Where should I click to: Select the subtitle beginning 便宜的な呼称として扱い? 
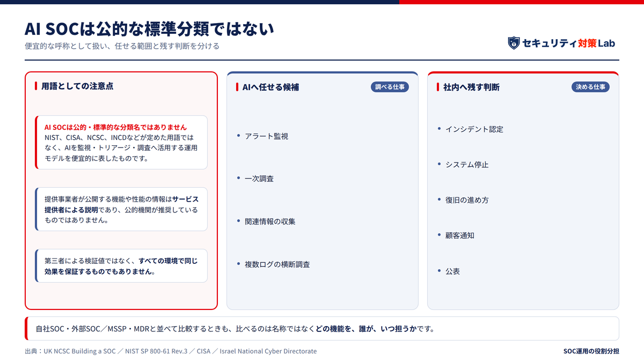122,46
